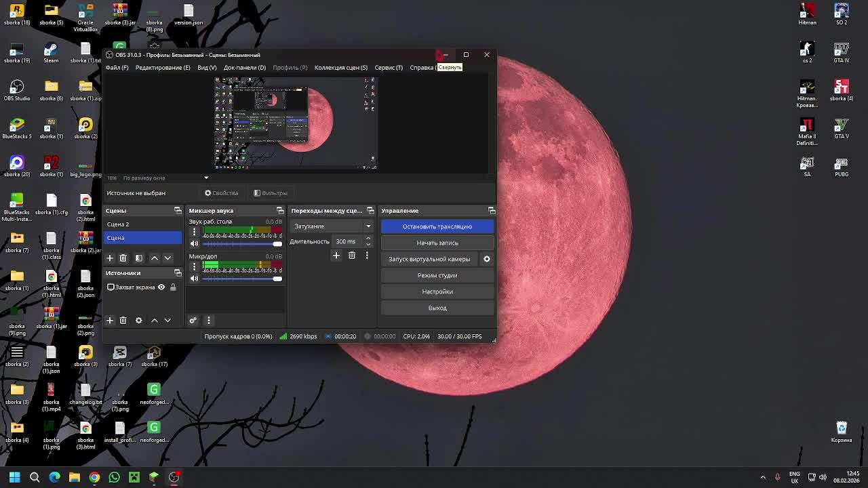This screenshot has width=868, height=488.
Task: Open the Коллекция сцен (S) menu
Action: (341, 68)
